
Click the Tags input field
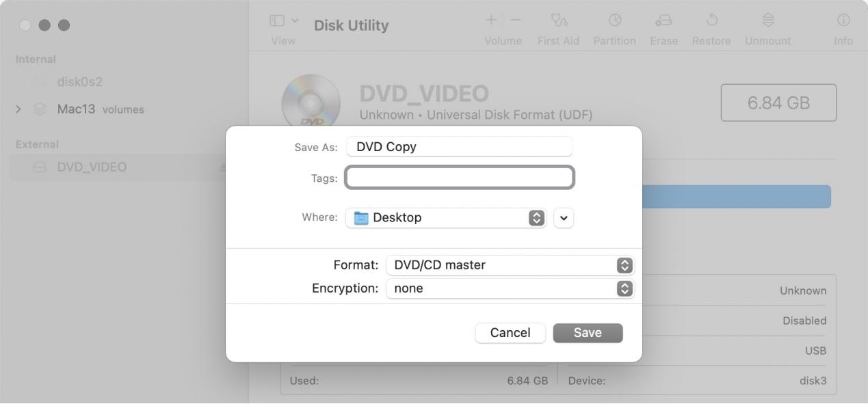coord(460,178)
